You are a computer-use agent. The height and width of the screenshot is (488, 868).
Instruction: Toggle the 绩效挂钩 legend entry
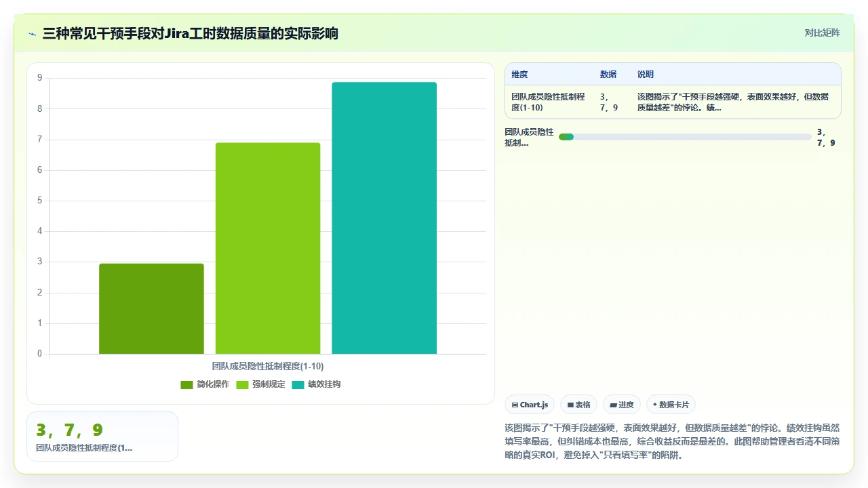(316, 384)
